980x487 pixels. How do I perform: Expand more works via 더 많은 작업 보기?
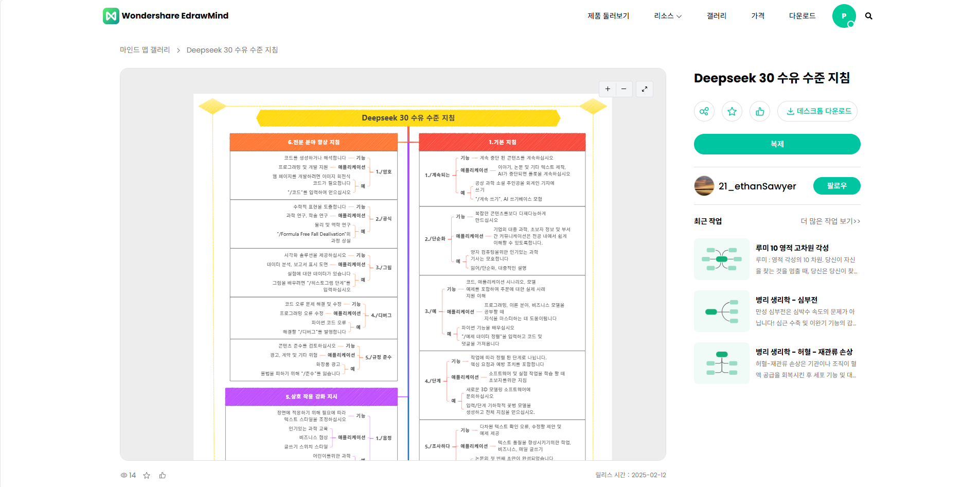[x=830, y=221]
